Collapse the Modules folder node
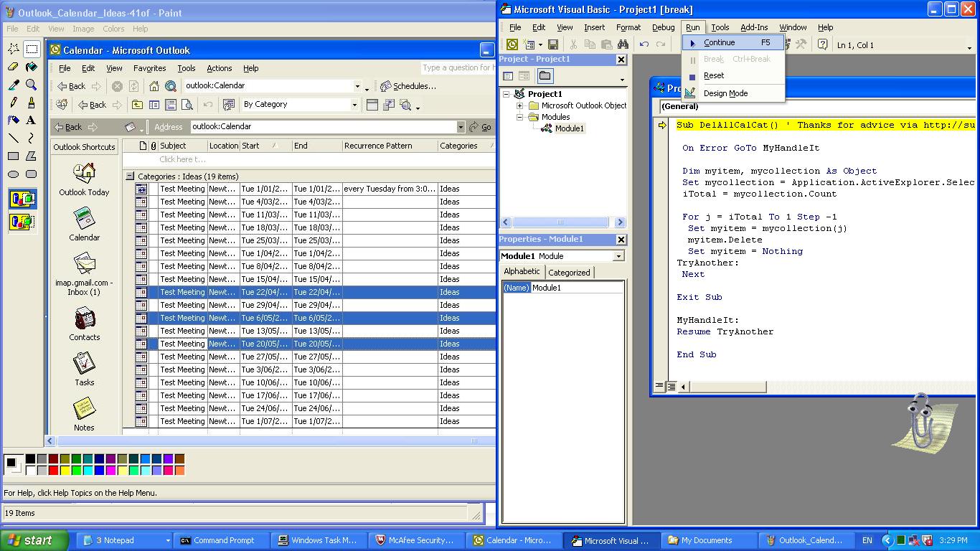Screen dimensions: 980x551 (520, 117)
